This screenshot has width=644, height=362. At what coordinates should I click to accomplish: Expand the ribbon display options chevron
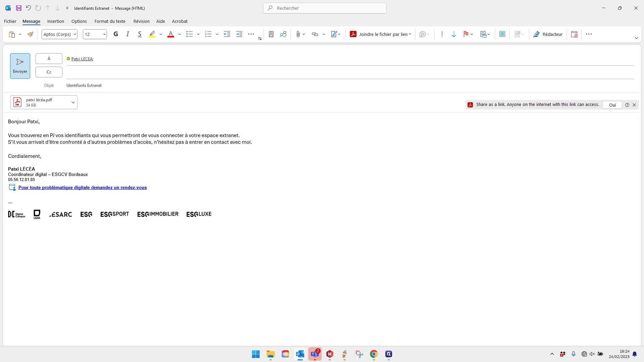(636, 38)
